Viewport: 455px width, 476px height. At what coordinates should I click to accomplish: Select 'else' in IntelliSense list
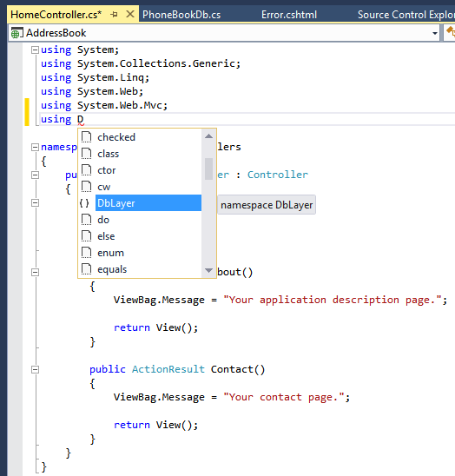140,236
